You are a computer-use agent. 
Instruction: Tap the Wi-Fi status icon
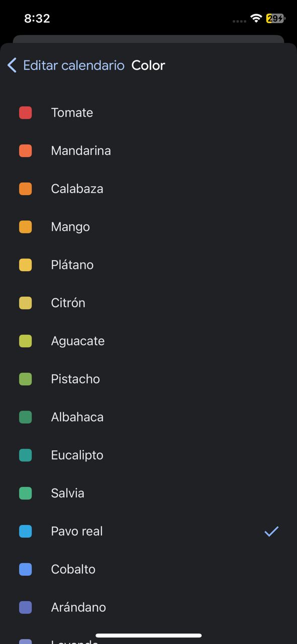[256, 19]
